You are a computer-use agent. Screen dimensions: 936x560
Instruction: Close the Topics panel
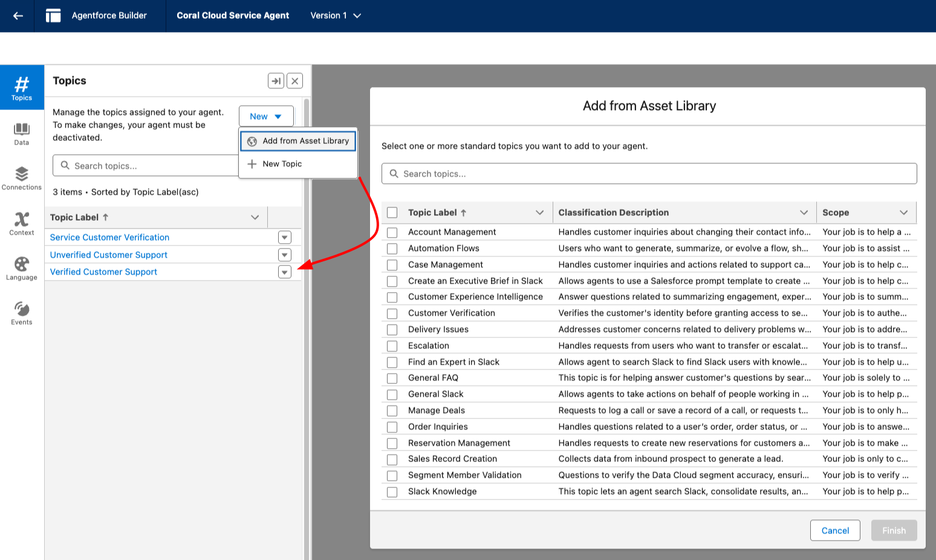click(x=294, y=81)
